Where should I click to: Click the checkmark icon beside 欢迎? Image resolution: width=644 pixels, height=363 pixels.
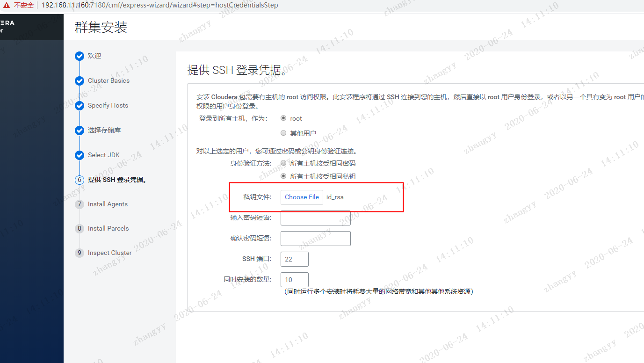pyautogui.click(x=80, y=56)
